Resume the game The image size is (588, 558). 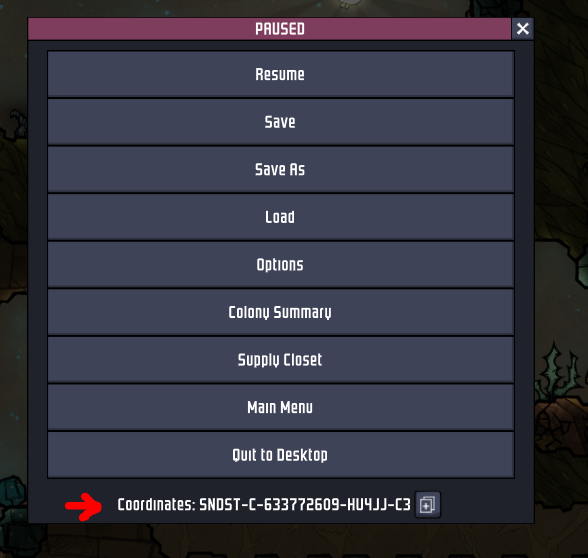(280, 74)
